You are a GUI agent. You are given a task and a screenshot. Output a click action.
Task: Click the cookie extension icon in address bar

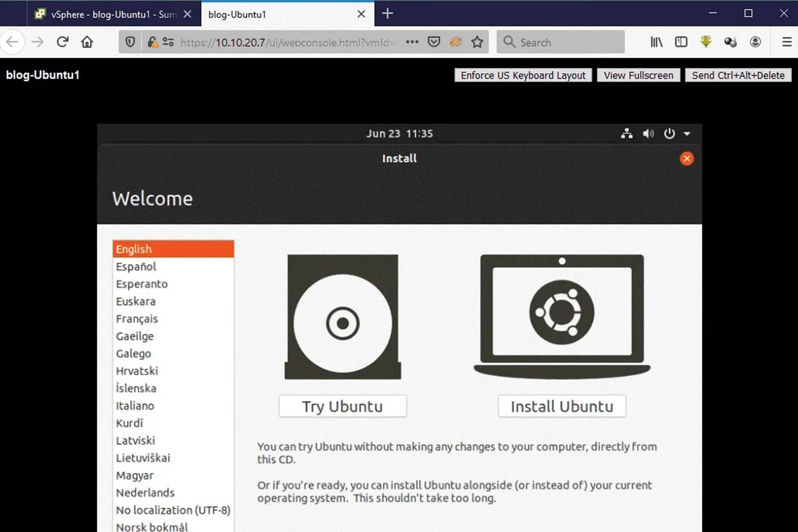pyautogui.click(x=456, y=42)
